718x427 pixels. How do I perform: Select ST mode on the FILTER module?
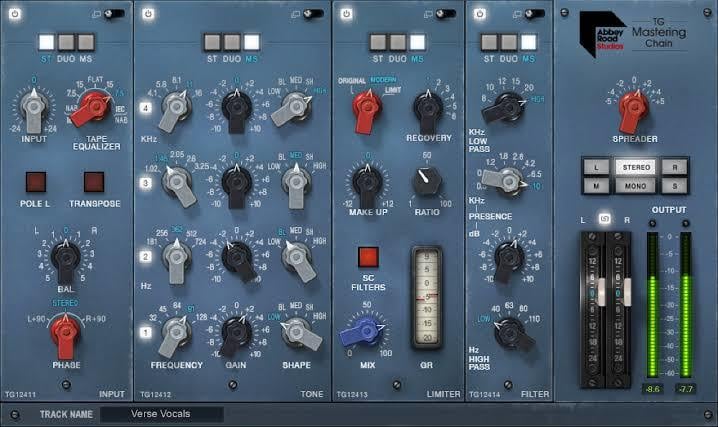[489, 42]
